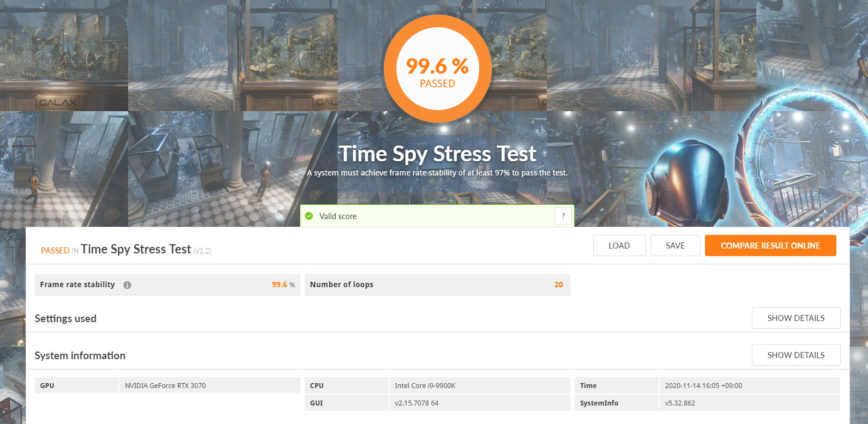The width and height of the screenshot is (868, 424).
Task: Show details for System information
Action: click(796, 355)
